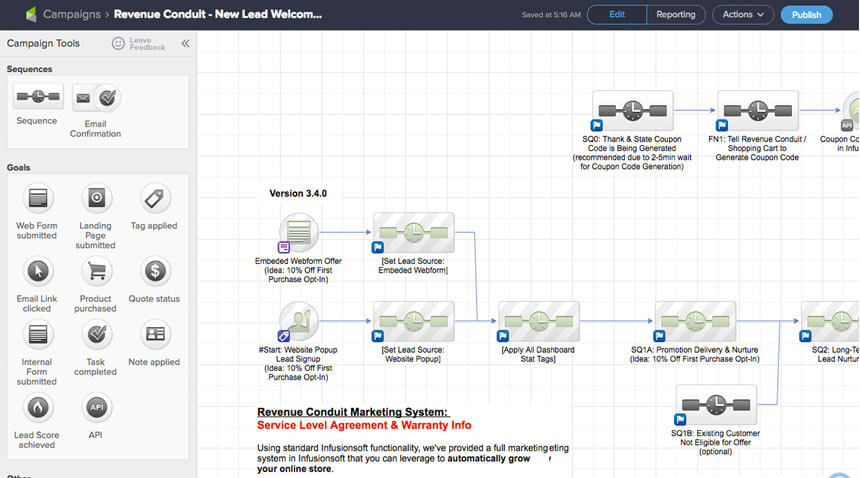This screenshot has height=478, width=860.
Task: Switch to the Reporting tab
Action: pyautogui.click(x=676, y=15)
